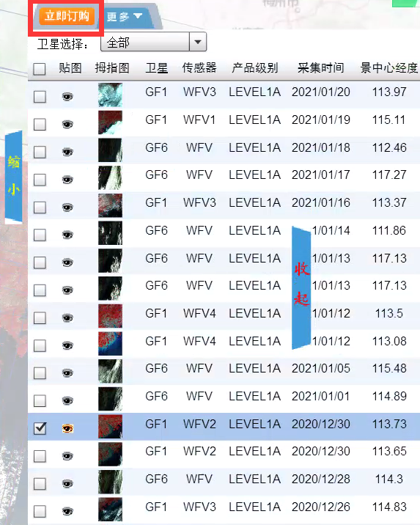This screenshot has width=420, height=525.
Task: Open the thumbnail of the 2021/01/20 image
Action: pos(110,95)
